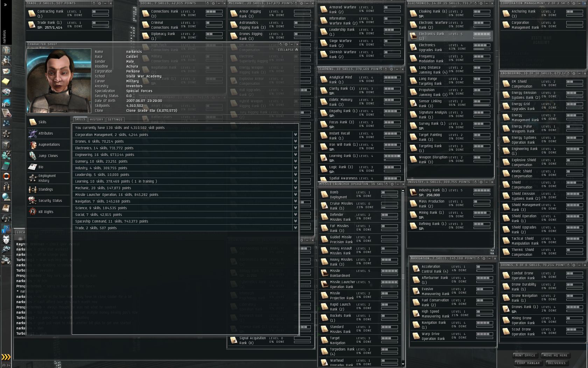Open the Journal book icon
This screenshot has height=368, width=588.
[x=6, y=208]
